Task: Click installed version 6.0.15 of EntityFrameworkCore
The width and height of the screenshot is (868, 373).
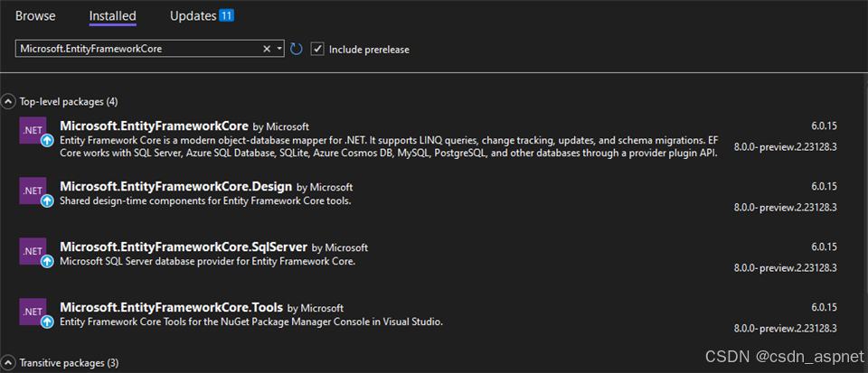Action: pos(824,126)
